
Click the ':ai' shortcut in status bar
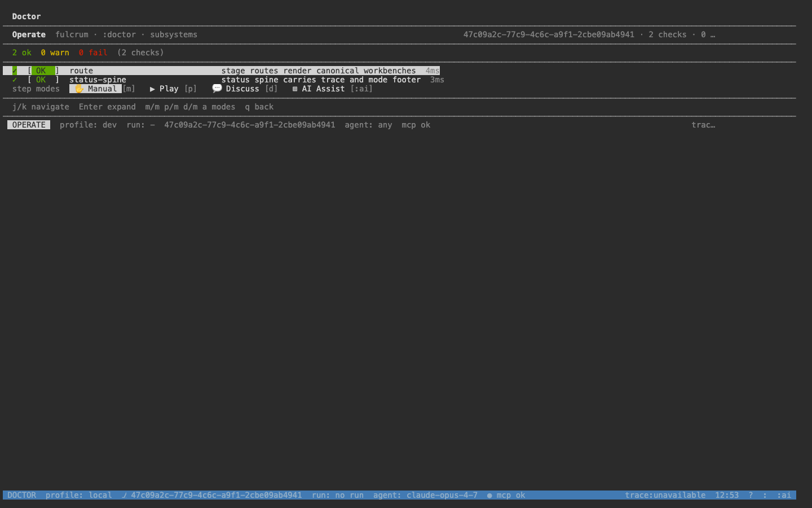coord(784,495)
